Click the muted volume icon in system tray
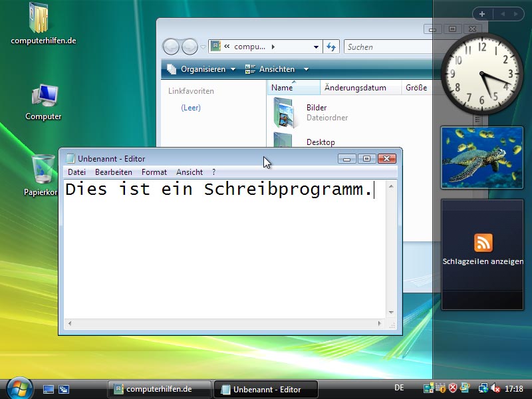 click(x=495, y=389)
